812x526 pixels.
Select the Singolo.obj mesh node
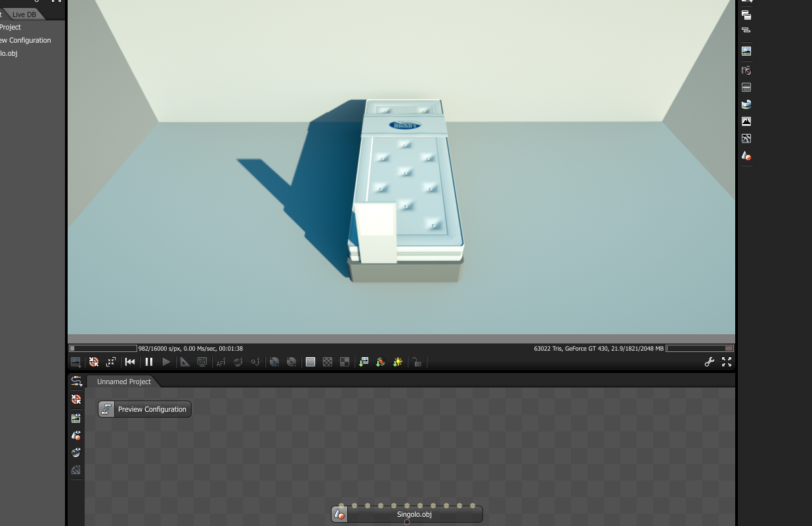[407, 514]
